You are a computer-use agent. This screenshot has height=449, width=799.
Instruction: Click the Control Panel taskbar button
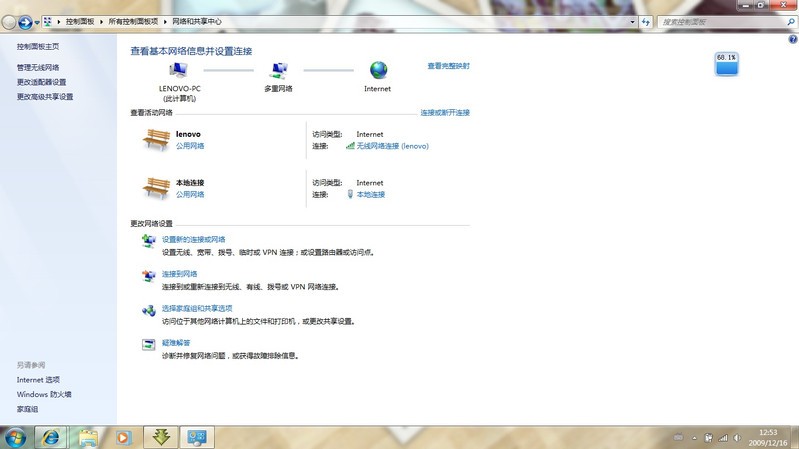[x=197, y=437]
